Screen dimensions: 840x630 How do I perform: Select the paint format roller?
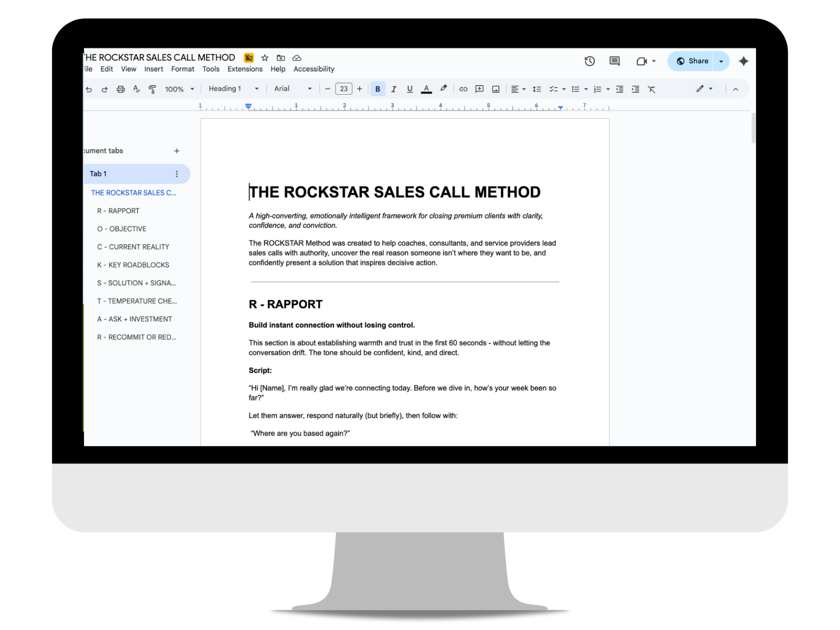pos(152,89)
